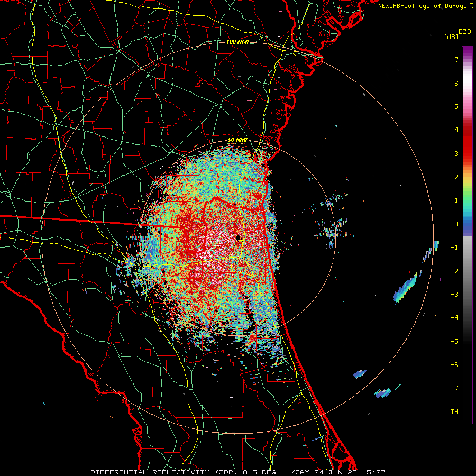Click the 50 NMI range ring label
The width and height of the screenshot is (476, 476).
(x=237, y=140)
